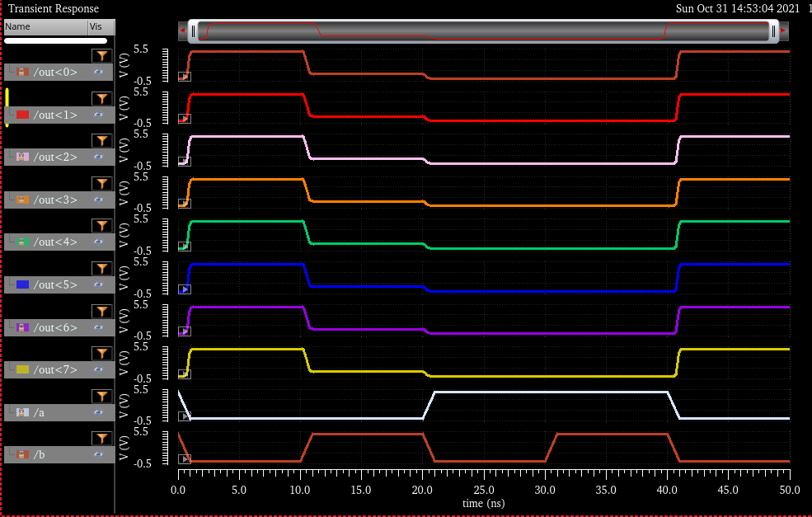Viewport: 812px width, 517px height.
Task: Click the filter icon above /out<0>
Action: [102, 55]
